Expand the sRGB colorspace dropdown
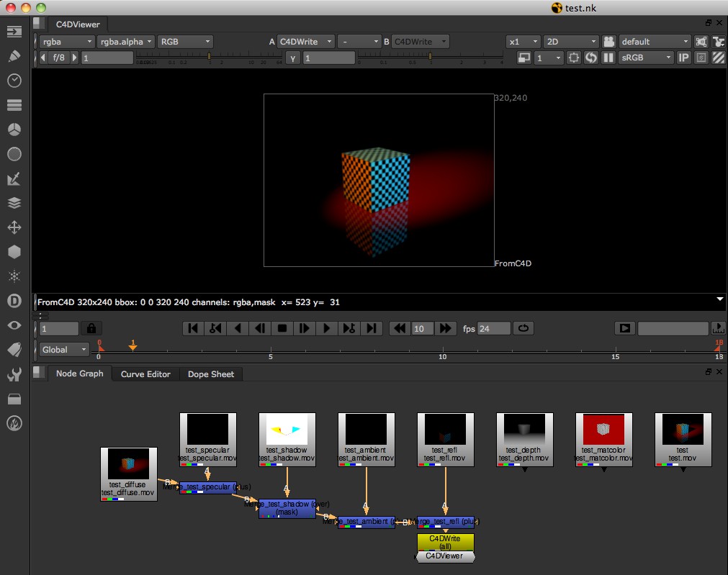 click(x=646, y=58)
